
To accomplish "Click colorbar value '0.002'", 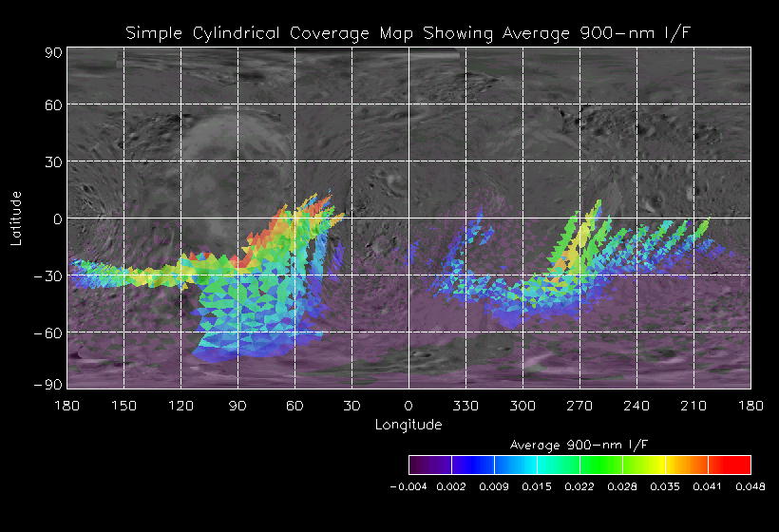I will tap(451, 486).
